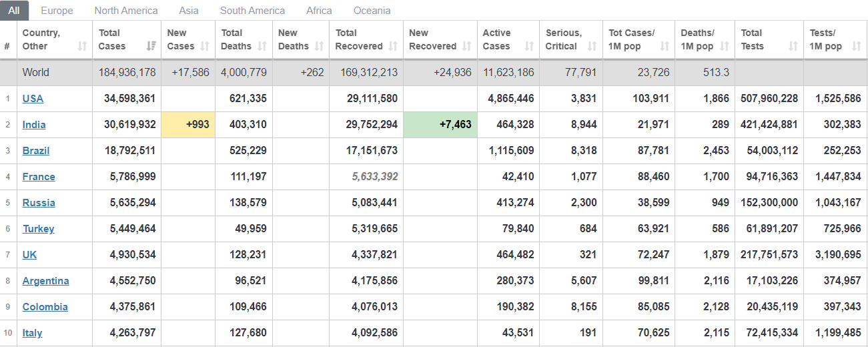The image size is (868, 347).
Task: Click Tot Cases/1M pop sort icon
Action: point(665,46)
